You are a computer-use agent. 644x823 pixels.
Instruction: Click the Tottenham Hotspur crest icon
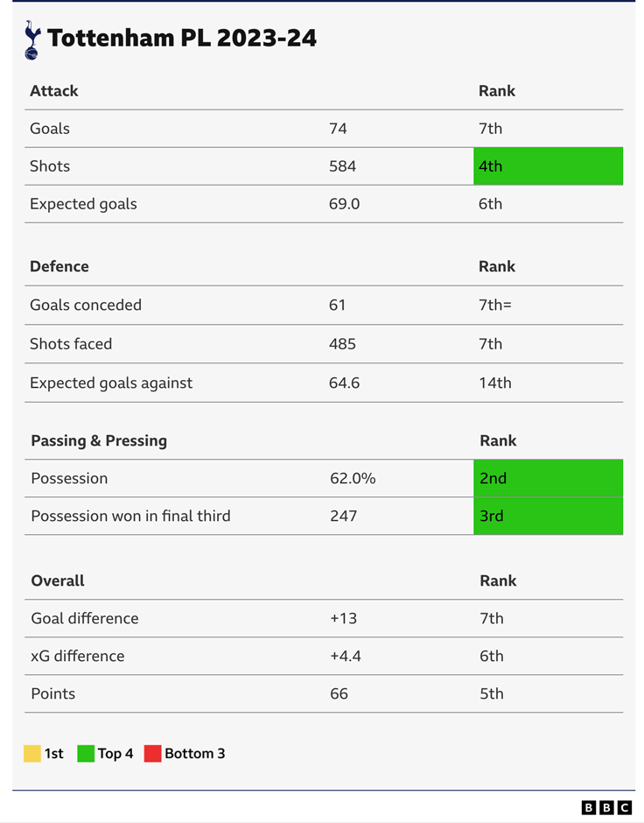coord(32,39)
